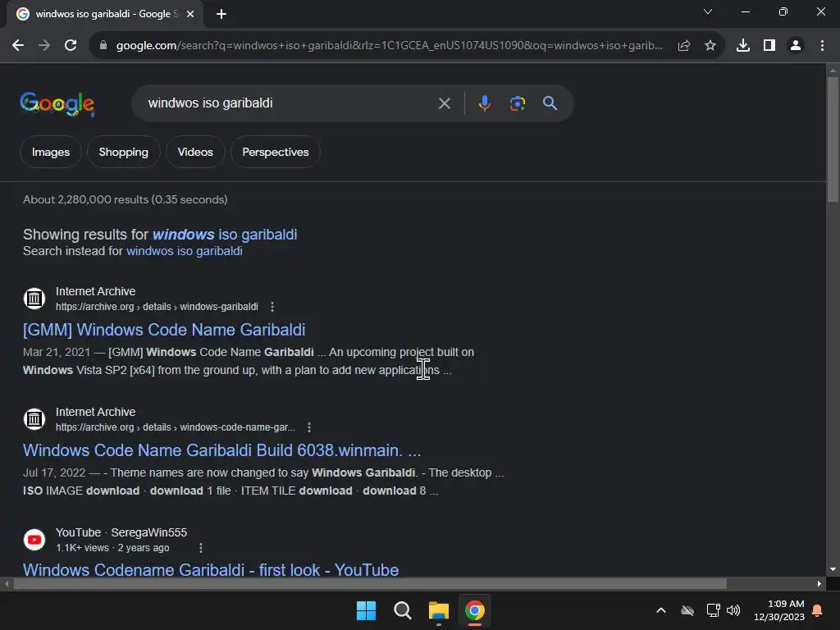Viewport: 840px width, 630px height.
Task: Click the archive.org windows-garibaldi URL text
Action: [x=157, y=307]
